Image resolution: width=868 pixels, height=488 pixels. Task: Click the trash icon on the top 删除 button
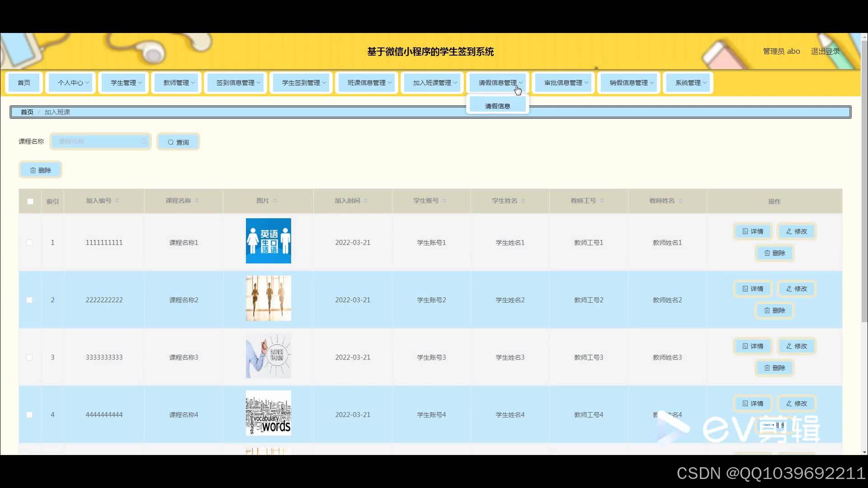[33, 170]
